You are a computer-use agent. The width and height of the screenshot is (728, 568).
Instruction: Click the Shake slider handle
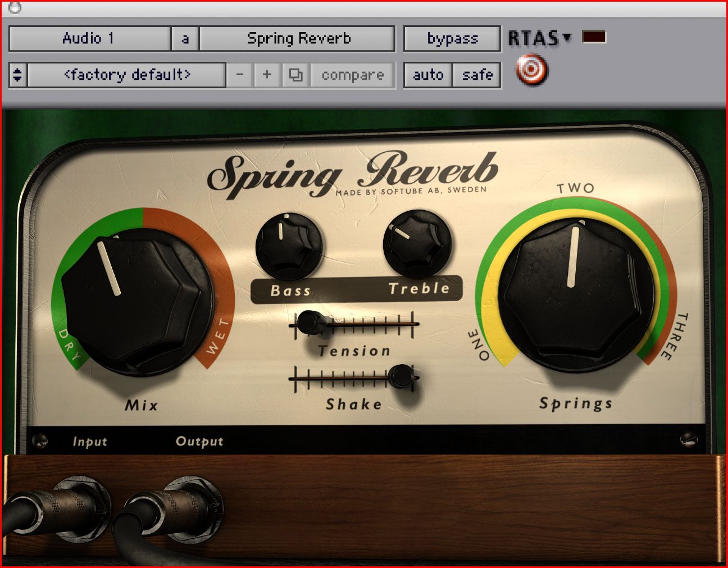pos(401,376)
